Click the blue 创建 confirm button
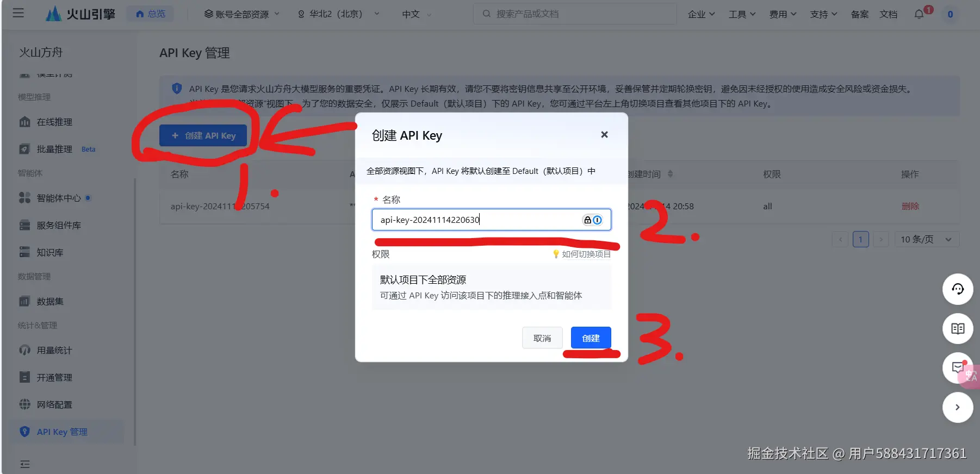980x474 pixels. tap(591, 338)
